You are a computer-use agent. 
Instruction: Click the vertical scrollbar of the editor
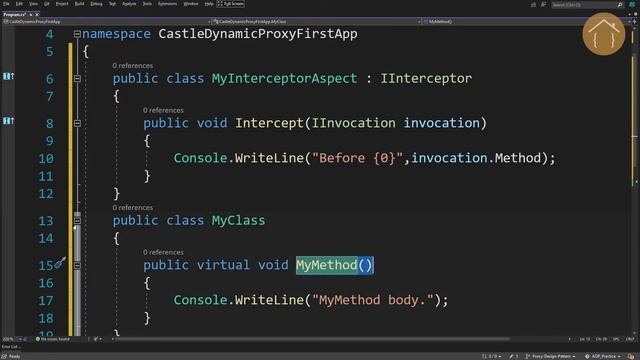click(635, 180)
